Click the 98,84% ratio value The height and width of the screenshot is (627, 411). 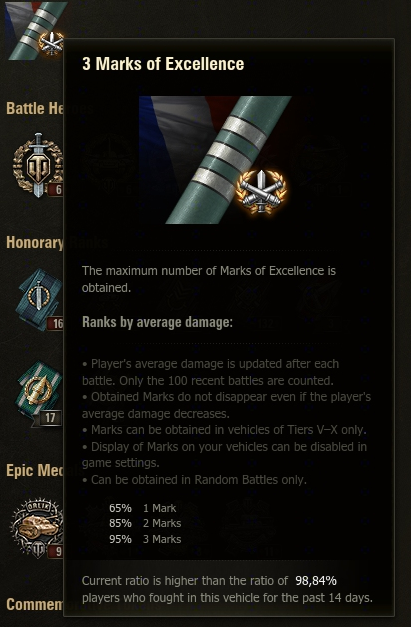coord(316,581)
